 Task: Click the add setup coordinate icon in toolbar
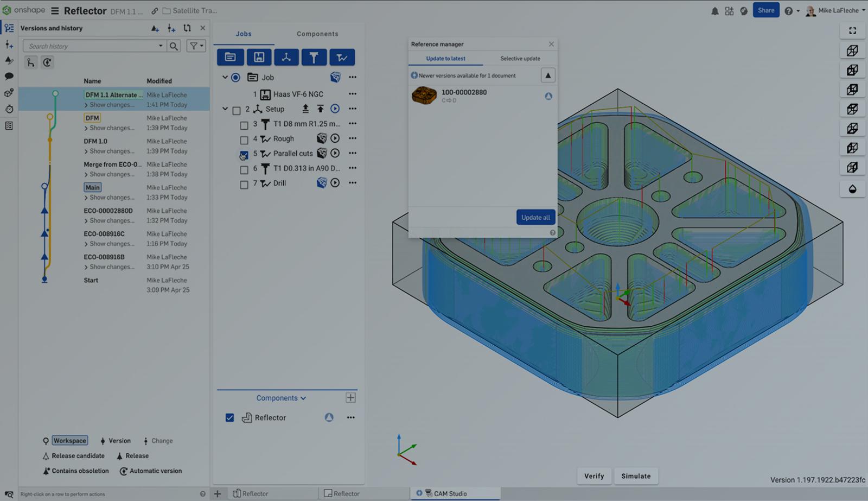[x=286, y=57]
